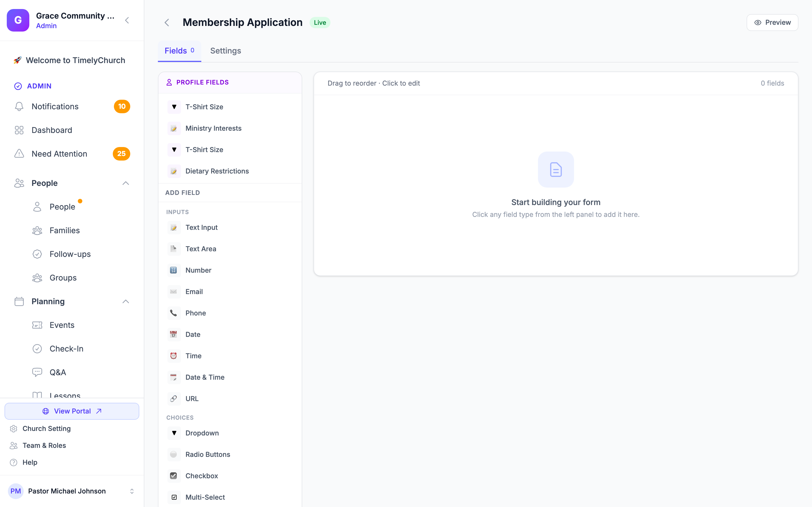This screenshot has height=507, width=812.
Task: Add a Multi-Select field type
Action: [230, 497]
